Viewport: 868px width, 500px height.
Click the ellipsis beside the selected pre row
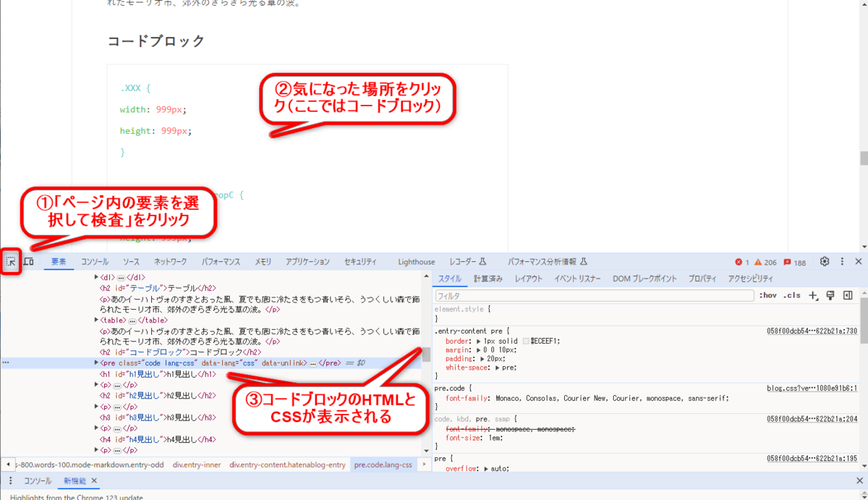point(6,363)
